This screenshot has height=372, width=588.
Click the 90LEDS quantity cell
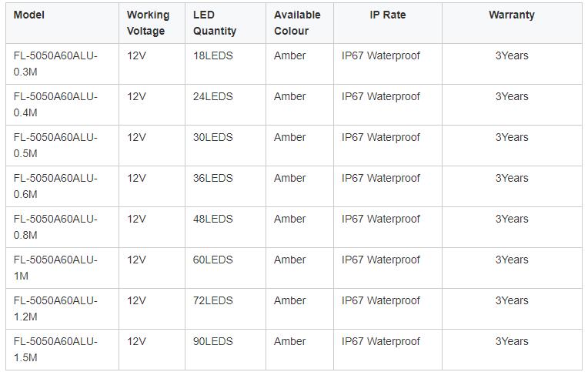[212, 341]
